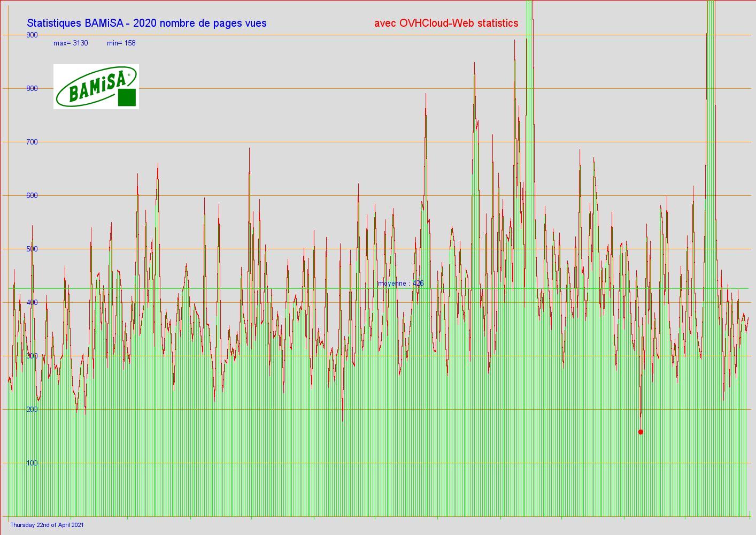Click the 100 y-axis value label
756x535 pixels.
point(32,463)
